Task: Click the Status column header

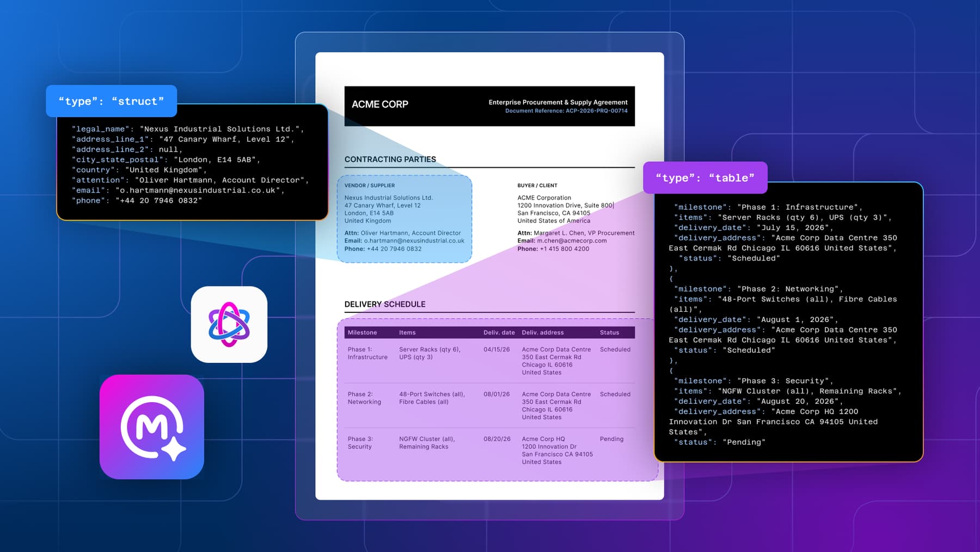Action: [610, 332]
